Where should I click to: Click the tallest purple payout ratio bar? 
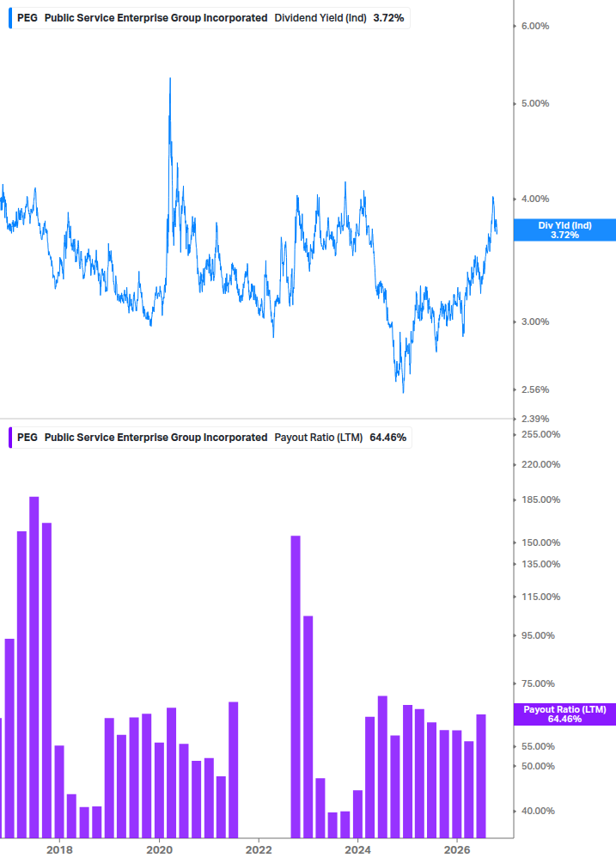point(34,667)
